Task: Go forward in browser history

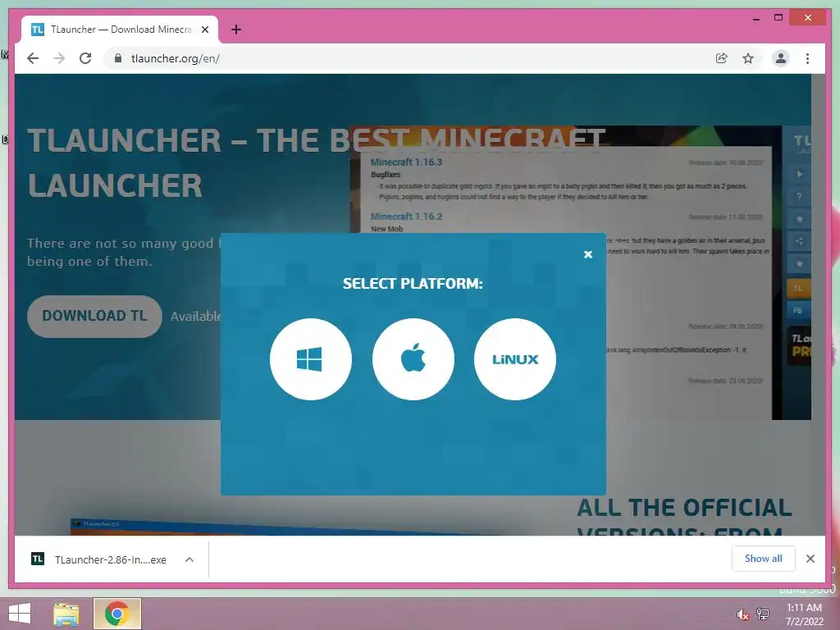Action: pos(59,58)
